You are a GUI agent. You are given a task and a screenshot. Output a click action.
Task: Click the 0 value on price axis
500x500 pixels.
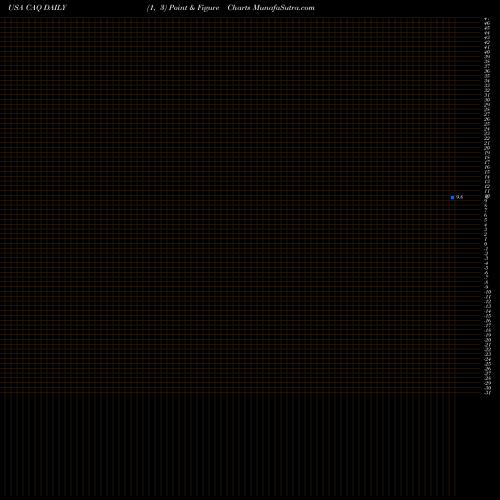coord(486,244)
